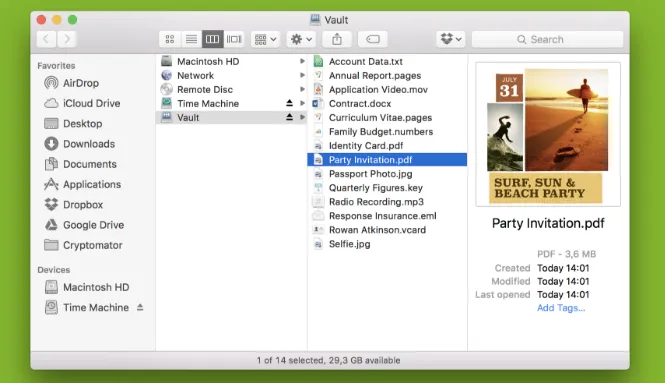Open Downloads in the sidebar
The width and height of the screenshot is (665, 383).
pos(79,144)
